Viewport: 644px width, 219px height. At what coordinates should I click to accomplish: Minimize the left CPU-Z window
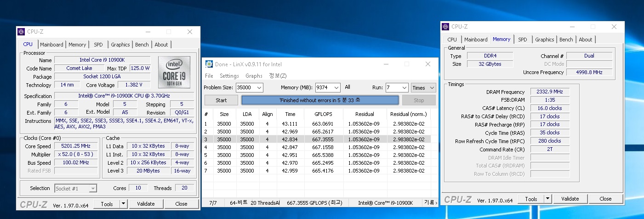148,32
